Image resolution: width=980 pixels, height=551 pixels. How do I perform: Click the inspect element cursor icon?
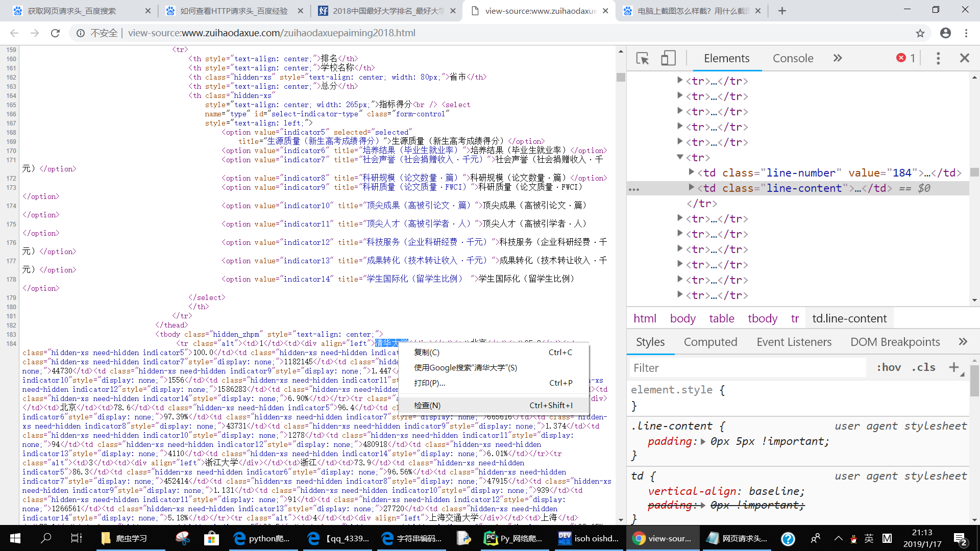(643, 58)
